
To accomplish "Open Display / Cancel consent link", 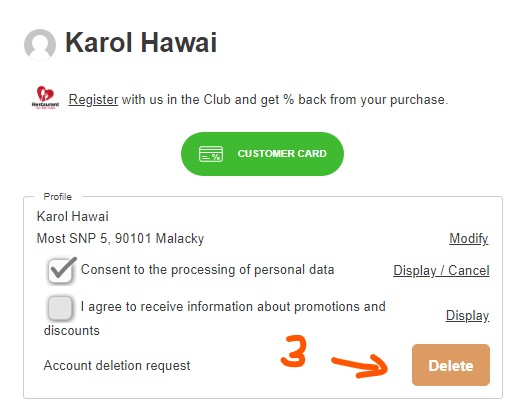I will pos(441,271).
